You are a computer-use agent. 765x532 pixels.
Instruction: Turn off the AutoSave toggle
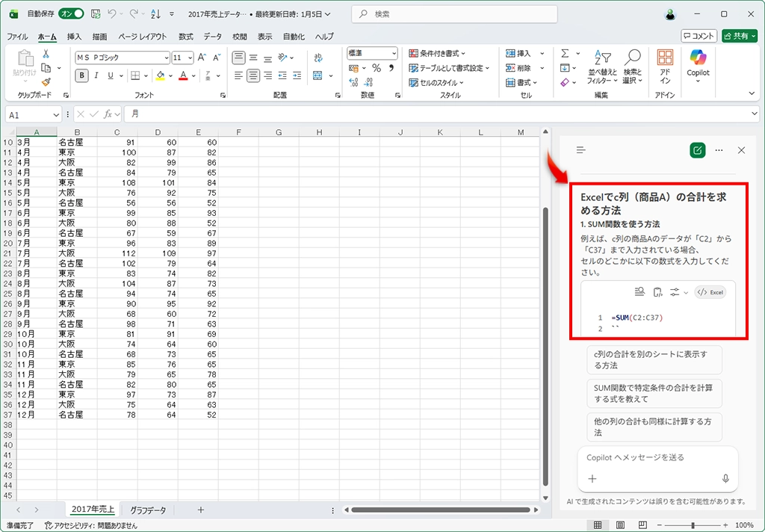71,13
